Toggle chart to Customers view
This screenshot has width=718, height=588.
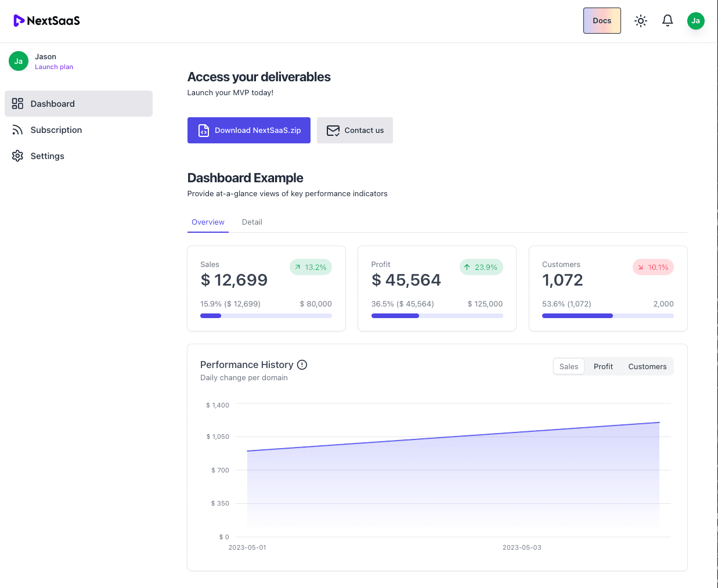[x=647, y=367]
